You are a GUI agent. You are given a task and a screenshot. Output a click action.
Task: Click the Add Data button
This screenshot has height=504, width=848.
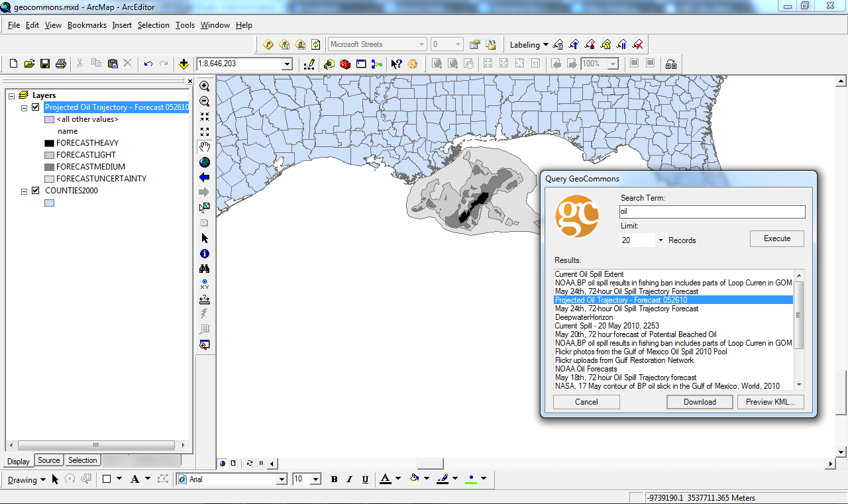point(184,64)
